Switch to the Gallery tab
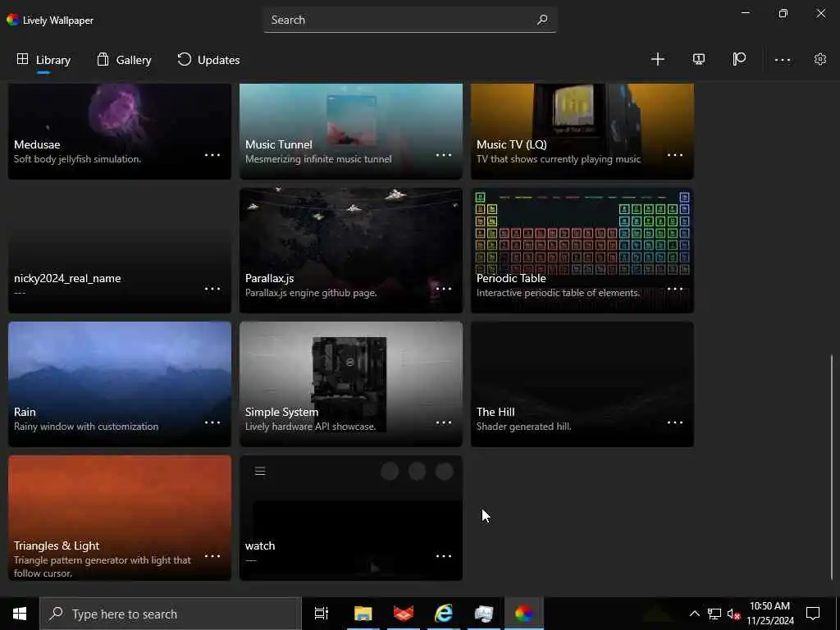This screenshot has height=630, width=840. tap(124, 60)
